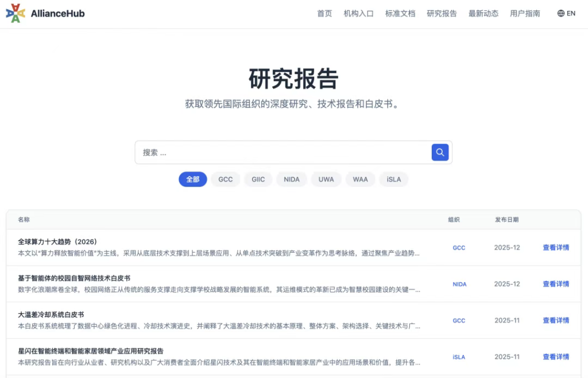Filter reports by iSLA organization

[393, 179]
